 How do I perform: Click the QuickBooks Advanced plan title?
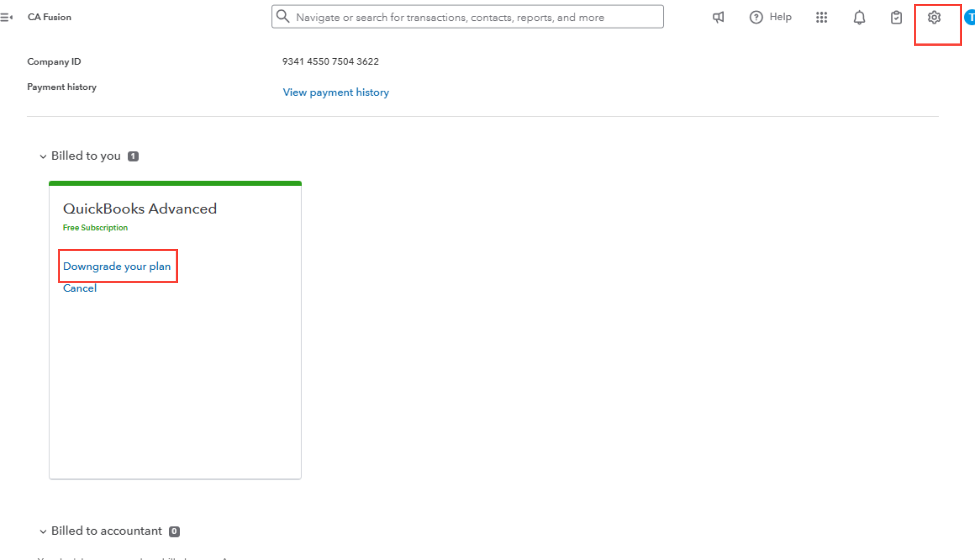pyautogui.click(x=140, y=209)
